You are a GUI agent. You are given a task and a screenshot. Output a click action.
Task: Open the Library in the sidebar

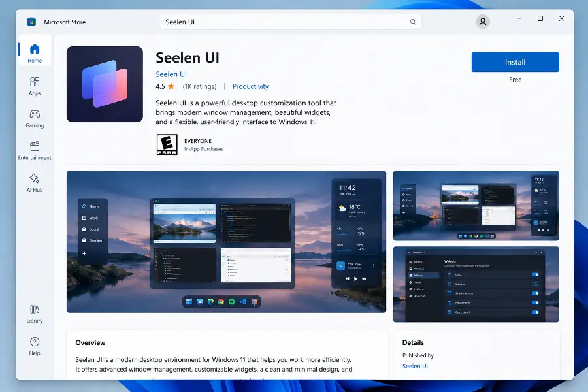pos(35,314)
